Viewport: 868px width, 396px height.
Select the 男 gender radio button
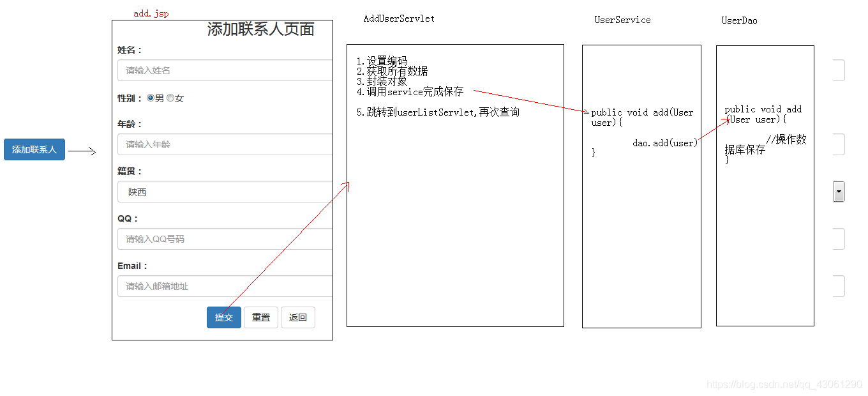151,98
